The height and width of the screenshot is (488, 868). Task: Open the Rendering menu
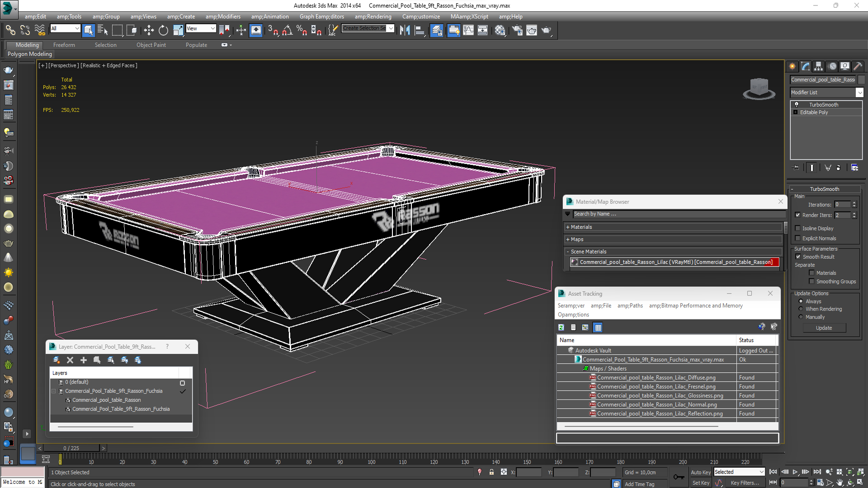[x=373, y=17]
